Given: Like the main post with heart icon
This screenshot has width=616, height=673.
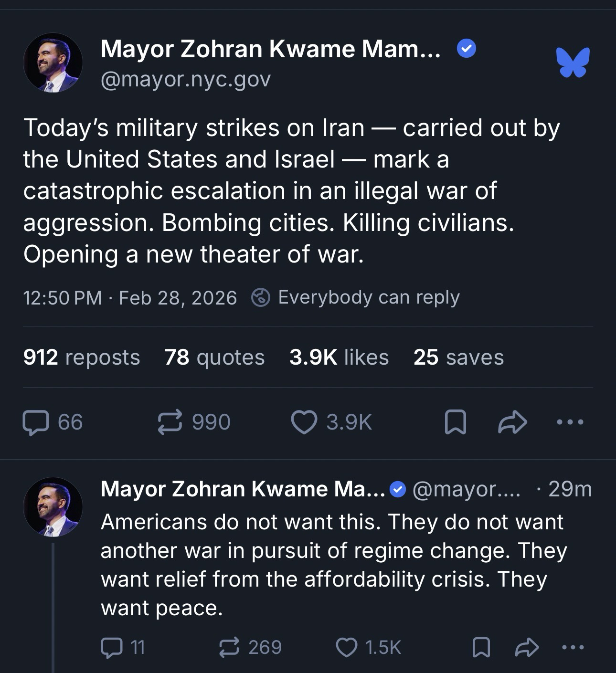Looking at the screenshot, I should tap(304, 422).
